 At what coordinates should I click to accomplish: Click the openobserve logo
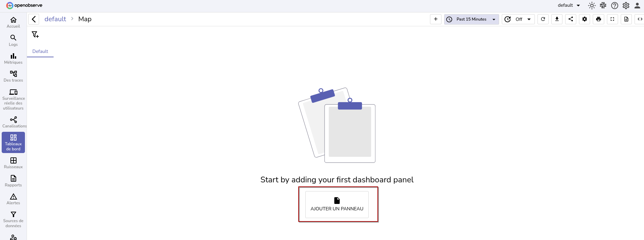coord(24,5)
